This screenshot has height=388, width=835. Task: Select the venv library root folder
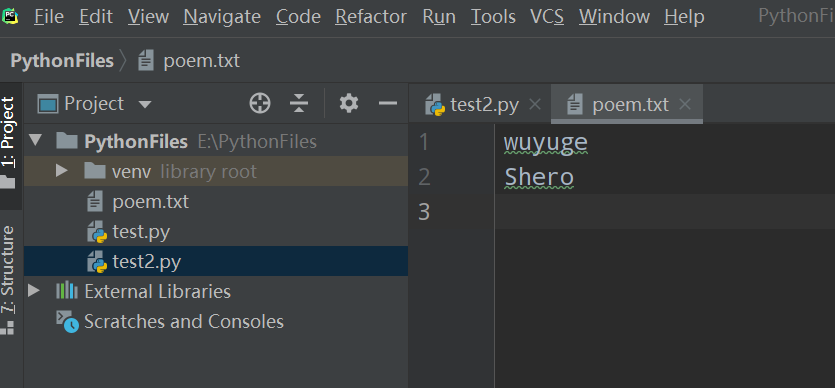coord(216,171)
